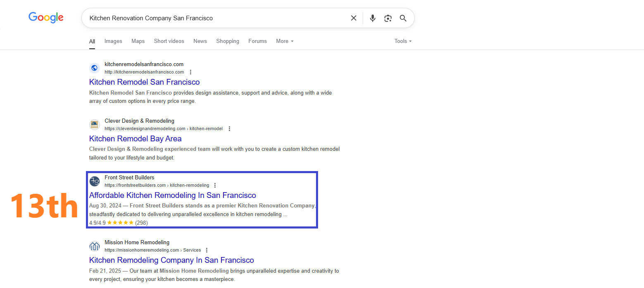This screenshot has height=288, width=644.
Task: Click the Google logo
Action: tap(46, 18)
